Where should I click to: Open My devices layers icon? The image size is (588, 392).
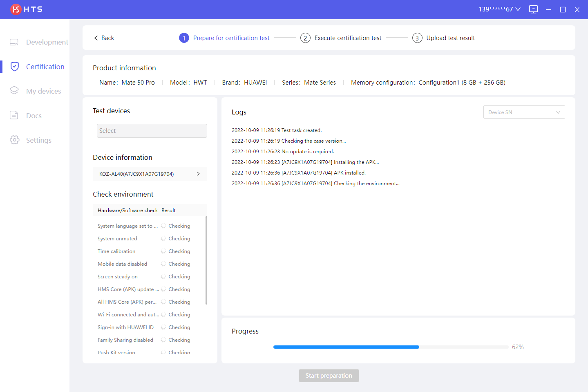[14, 91]
